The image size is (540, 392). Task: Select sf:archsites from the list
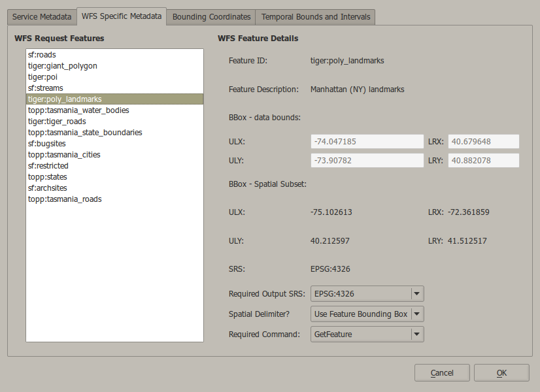point(46,188)
